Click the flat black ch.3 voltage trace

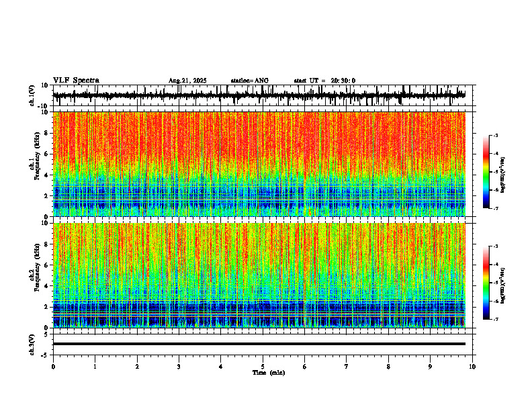[x=259, y=344]
